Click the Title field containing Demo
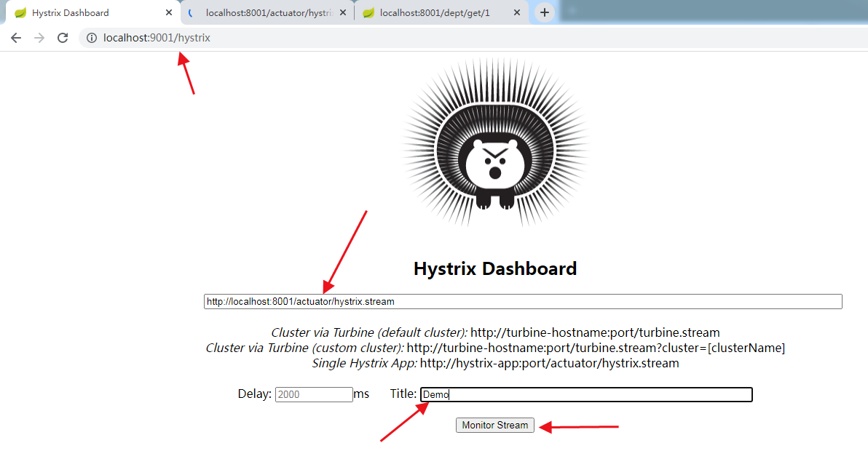Image resolution: width=868 pixels, height=451 pixels. coord(586,394)
